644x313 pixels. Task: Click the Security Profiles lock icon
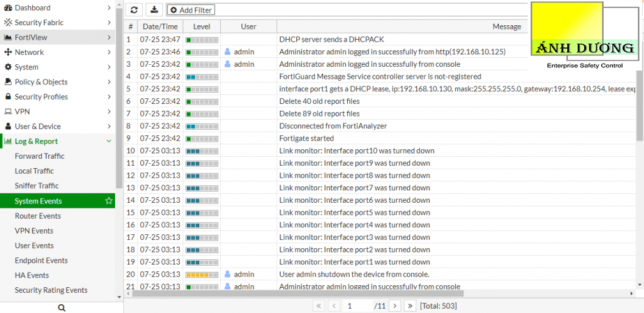tap(8, 96)
